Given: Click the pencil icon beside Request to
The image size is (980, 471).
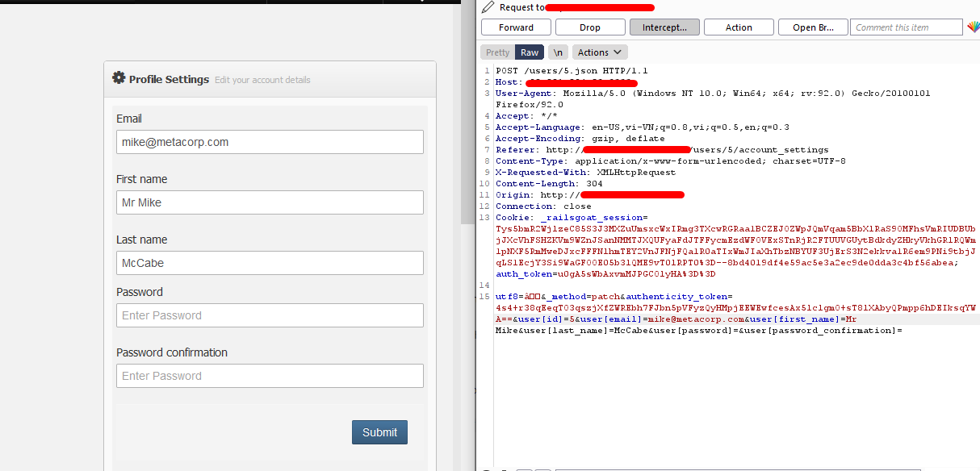Looking at the screenshot, I should (487, 7).
